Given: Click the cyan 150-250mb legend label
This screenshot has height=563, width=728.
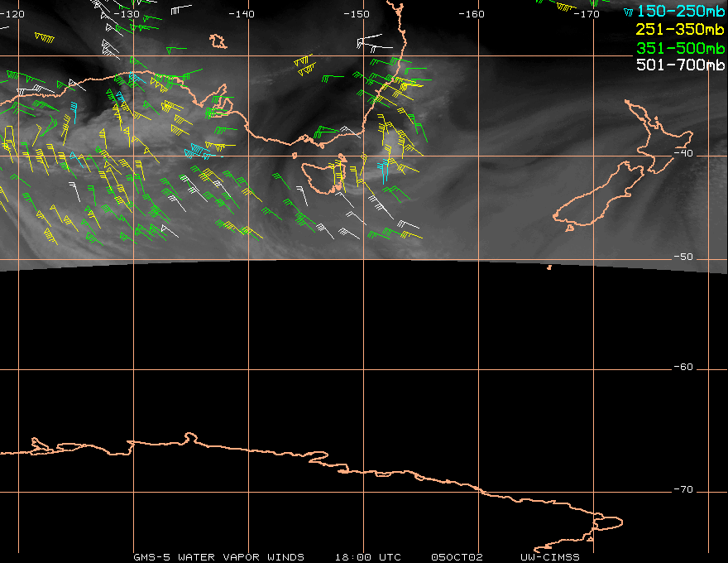Looking at the screenshot, I should 681,11.
